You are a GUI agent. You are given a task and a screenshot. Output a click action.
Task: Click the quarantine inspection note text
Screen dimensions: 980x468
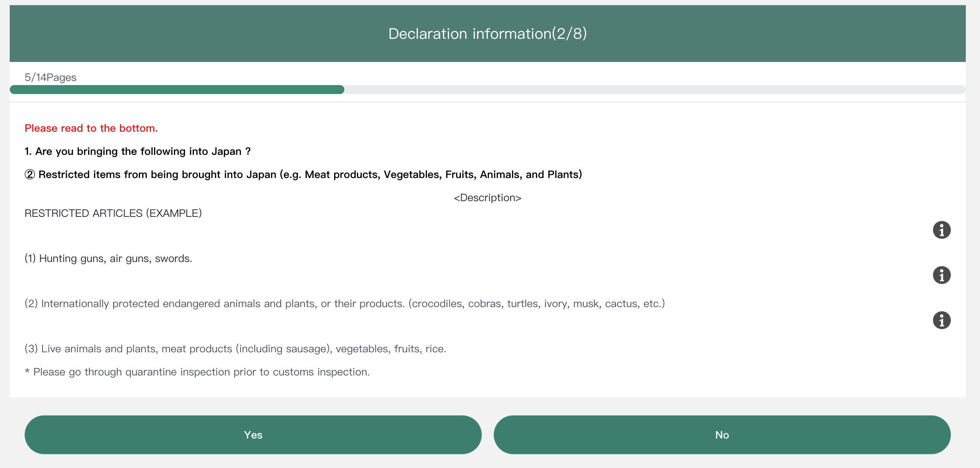(x=197, y=372)
